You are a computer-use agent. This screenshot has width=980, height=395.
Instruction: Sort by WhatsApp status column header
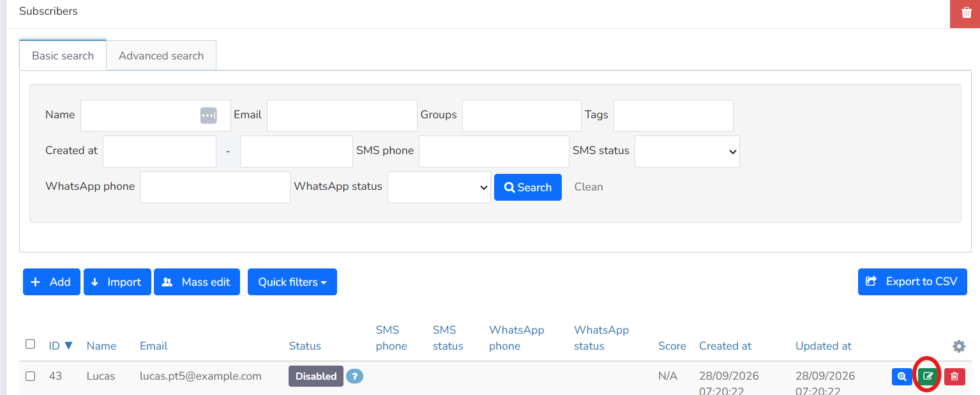coord(601,338)
